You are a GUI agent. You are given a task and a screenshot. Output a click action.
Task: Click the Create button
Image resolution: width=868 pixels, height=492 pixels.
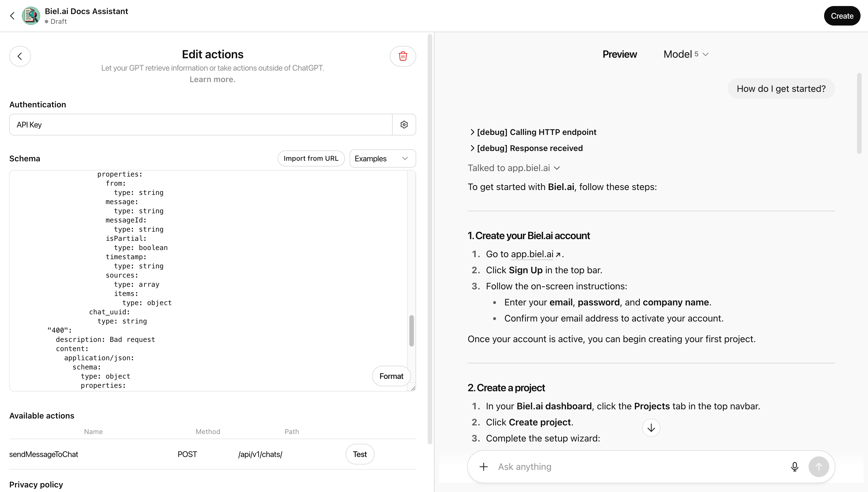(842, 16)
